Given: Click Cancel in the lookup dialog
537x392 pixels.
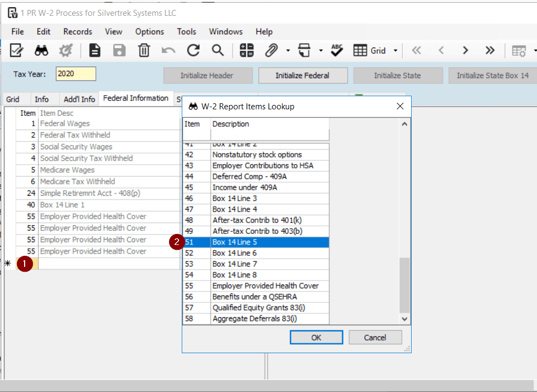Looking at the screenshot, I should click(375, 338).
